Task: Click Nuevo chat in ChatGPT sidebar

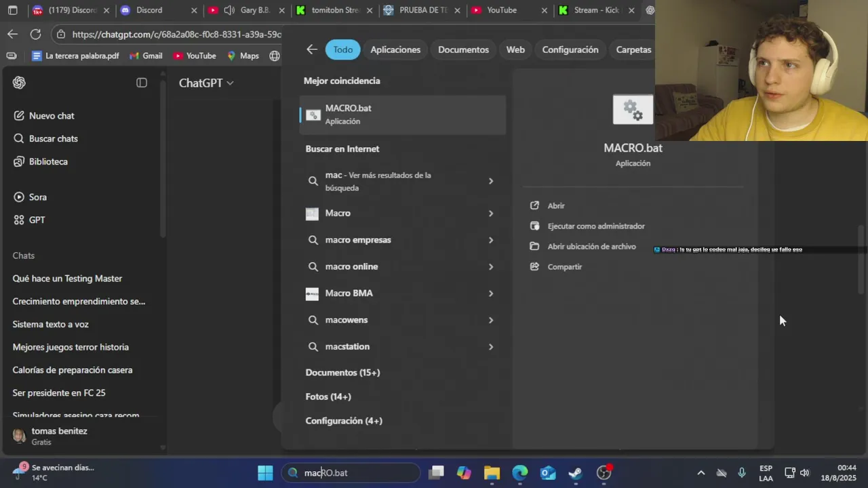Action: tap(44, 116)
